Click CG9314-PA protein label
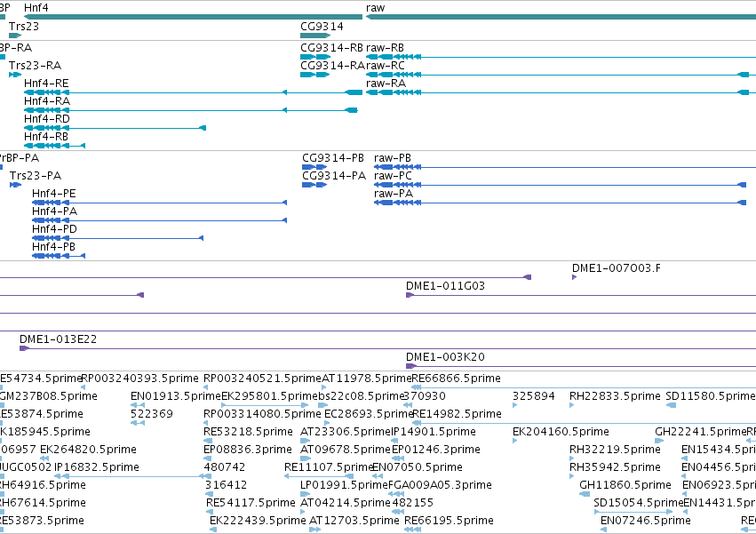This screenshot has width=756, height=534. click(x=334, y=176)
